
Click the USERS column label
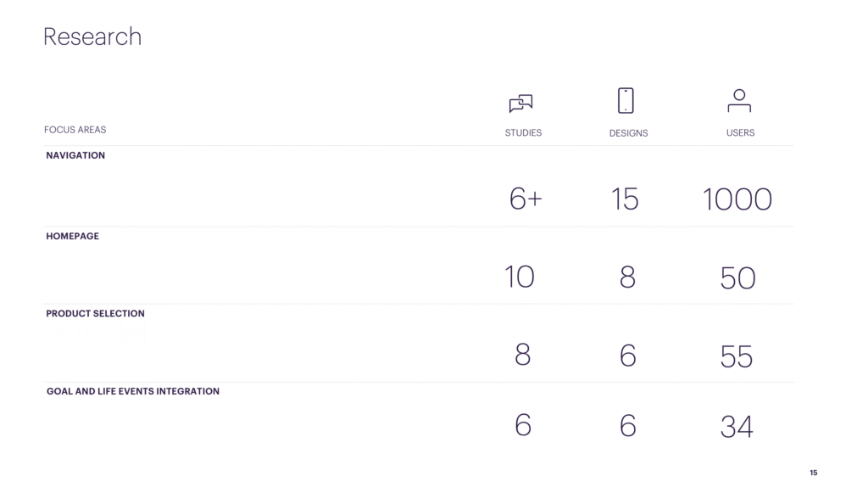tap(740, 133)
